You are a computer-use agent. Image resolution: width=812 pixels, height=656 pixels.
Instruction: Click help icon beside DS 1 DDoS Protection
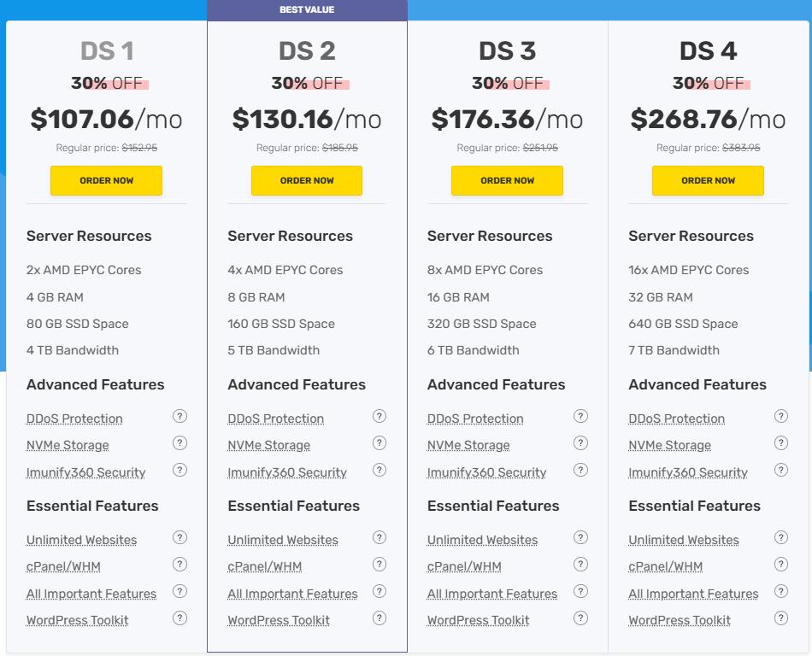179,417
